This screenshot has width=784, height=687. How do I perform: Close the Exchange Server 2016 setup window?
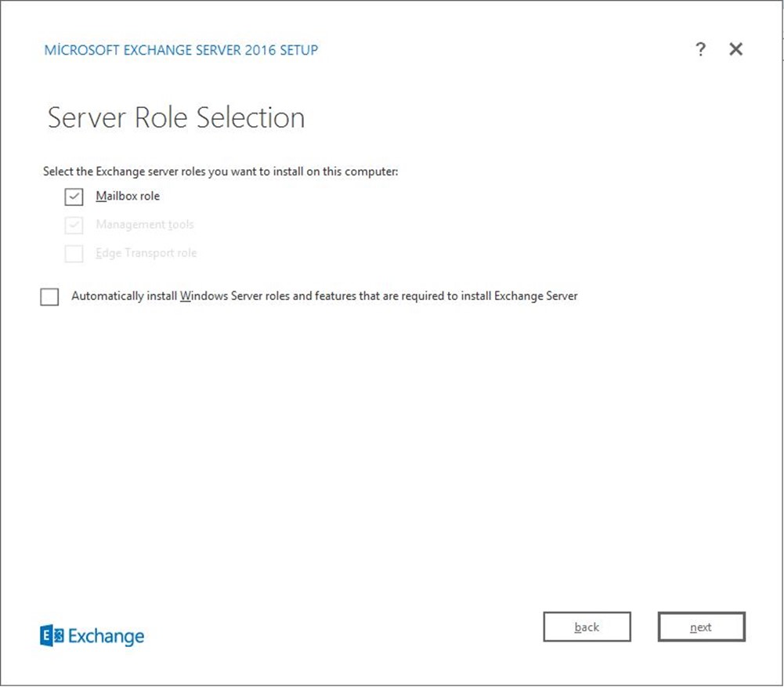(735, 49)
